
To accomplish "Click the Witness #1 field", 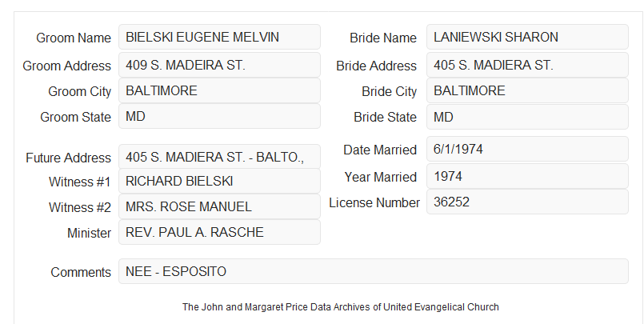I will click(219, 181).
